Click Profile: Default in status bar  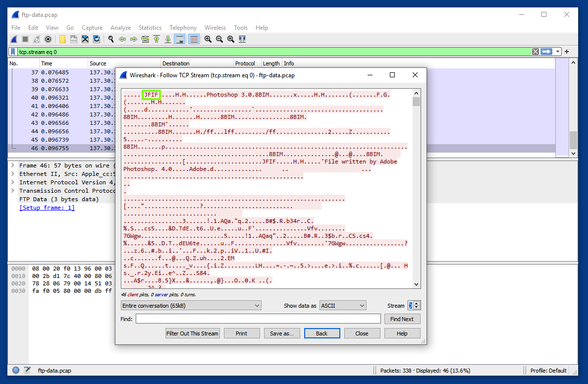(548, 370)
